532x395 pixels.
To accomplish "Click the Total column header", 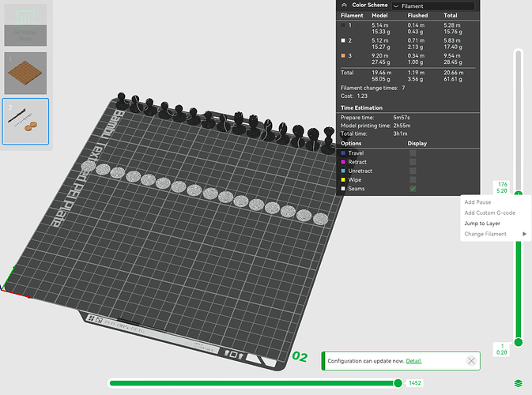I will tap(451, 16).
